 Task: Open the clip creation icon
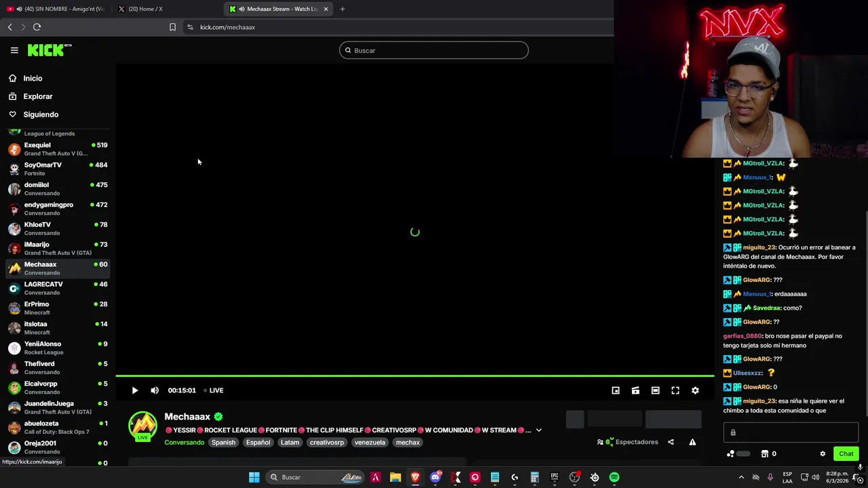635,390
